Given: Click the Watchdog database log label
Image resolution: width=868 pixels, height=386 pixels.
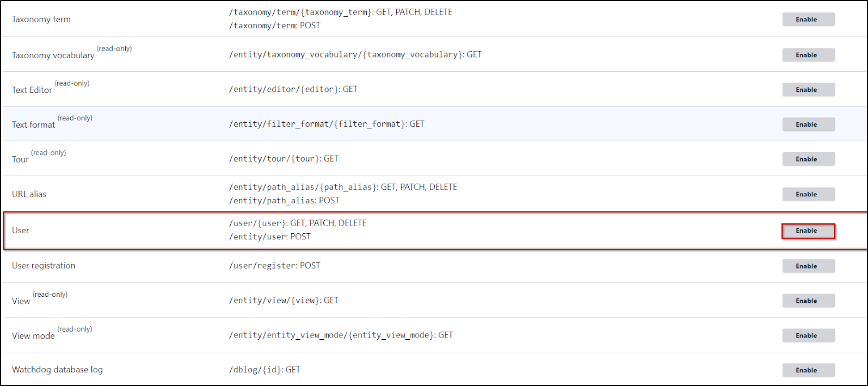Looking at the screenshot, I should [x=57, y=370].
